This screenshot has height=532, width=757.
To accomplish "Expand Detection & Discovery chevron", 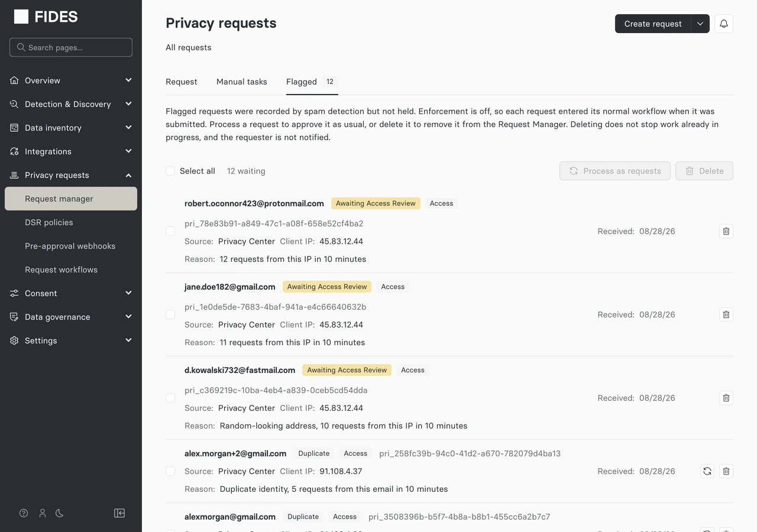I will click(x=128, y=104).
